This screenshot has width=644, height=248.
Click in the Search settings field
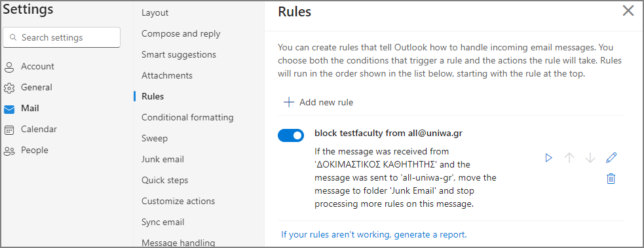coord(62,37)
